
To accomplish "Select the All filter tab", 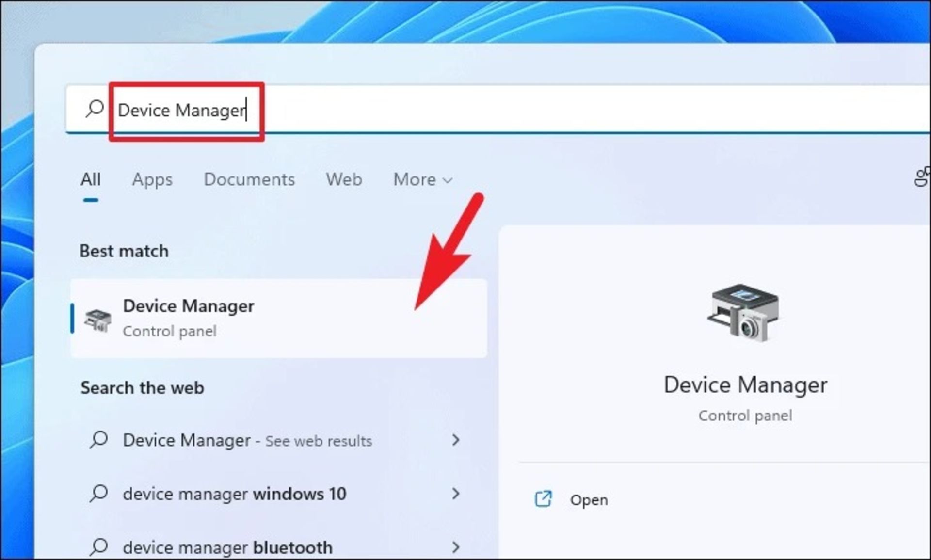I will click(91, 180).
